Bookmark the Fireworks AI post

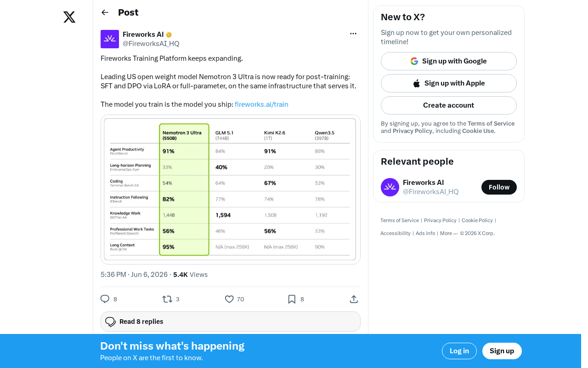click(292, 299)
